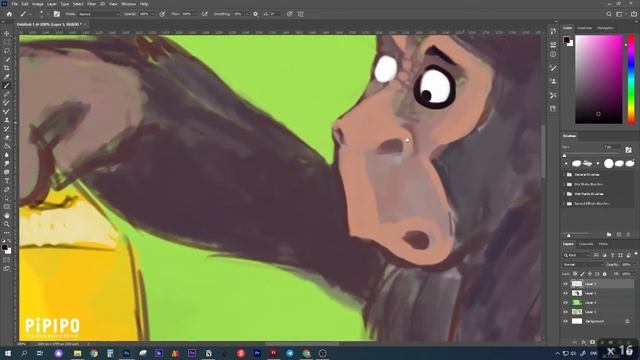Open the brush settings panel from options bar

pos(57,14)
